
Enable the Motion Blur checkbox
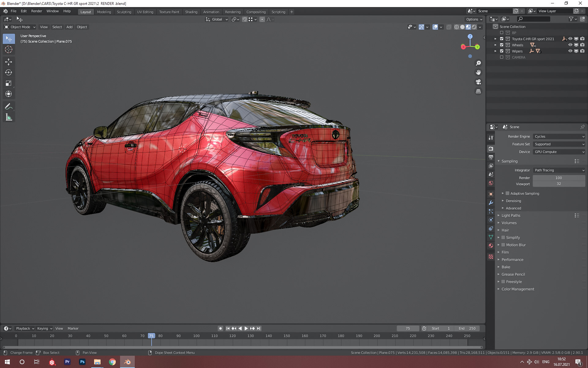point(503,245)
